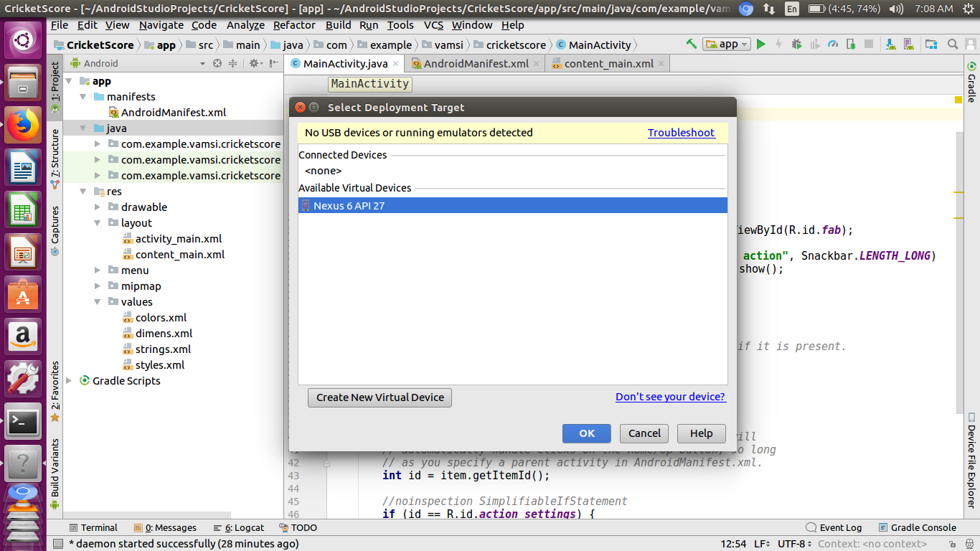The image size is (980, 551).
Task: Open the VCS menu
Action: 433,24
